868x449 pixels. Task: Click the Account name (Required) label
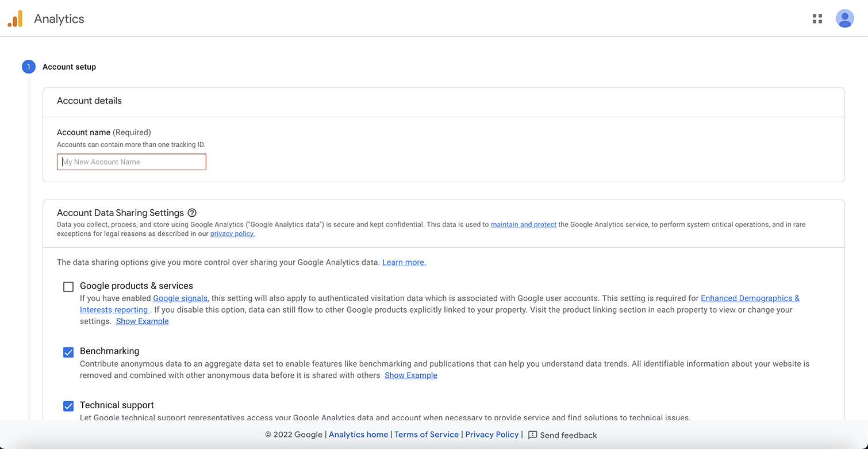tap(104, 132)
